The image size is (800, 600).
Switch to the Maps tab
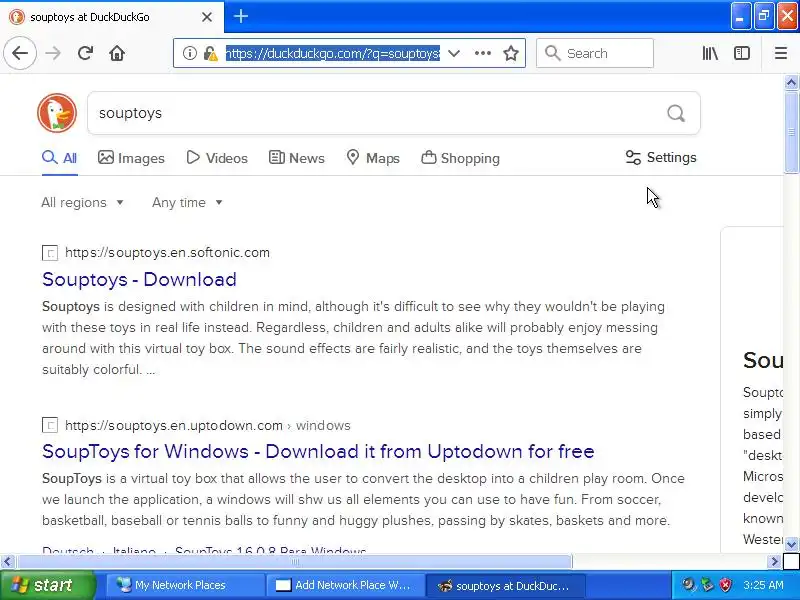(373, 158)
